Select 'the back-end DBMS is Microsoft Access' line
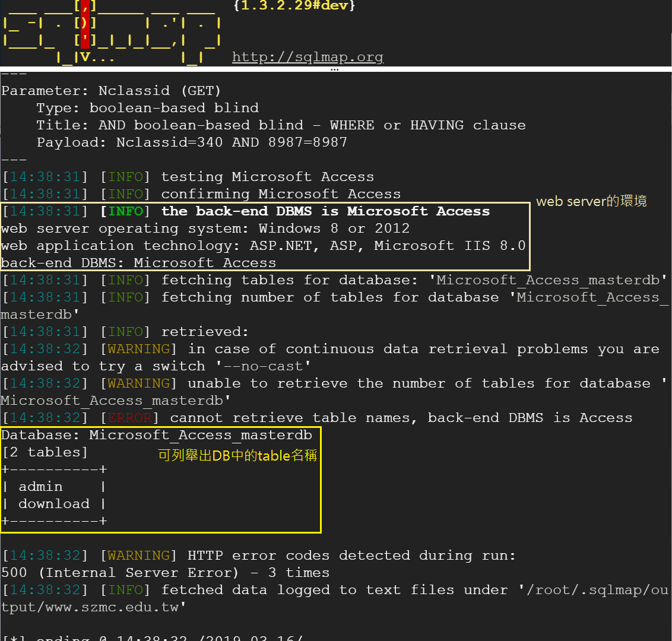Image resolution: width=672 pixels, height=641 pixels. pyautogui.click(x=246, y=211)
